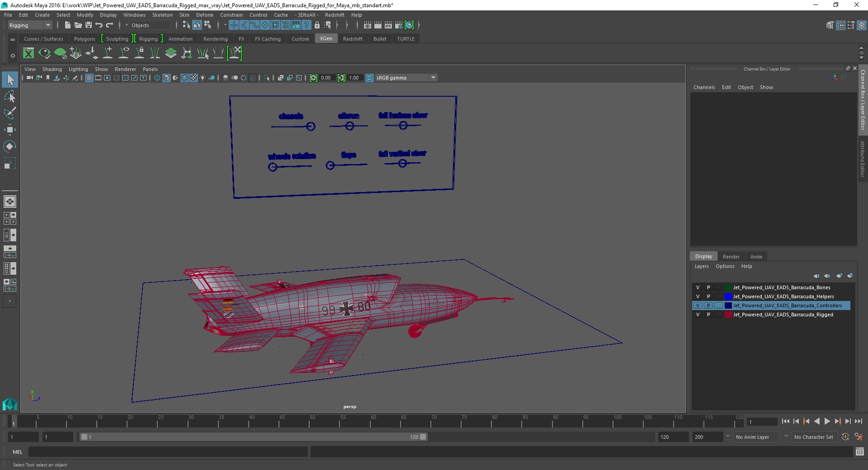
Task: Click the Helpers layer blue color swatch
Action: pyautogui.click(x=728, y=296)
